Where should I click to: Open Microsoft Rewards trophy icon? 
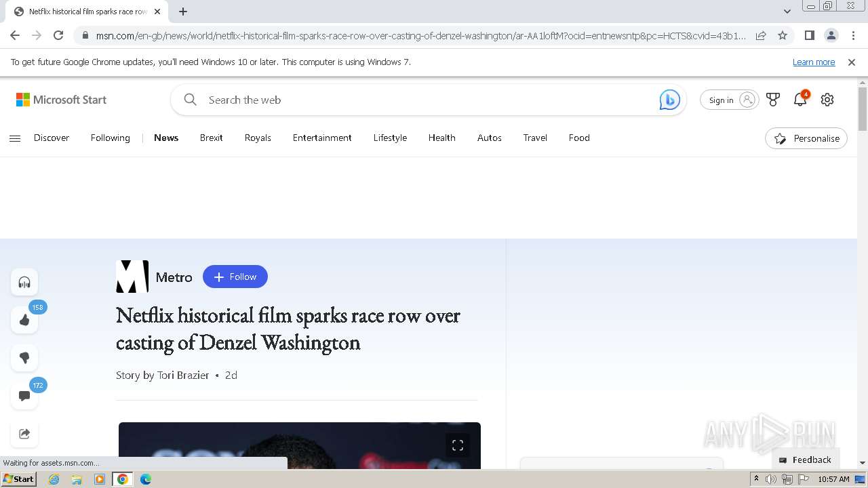pyautogui.click(x=773, y=100)
